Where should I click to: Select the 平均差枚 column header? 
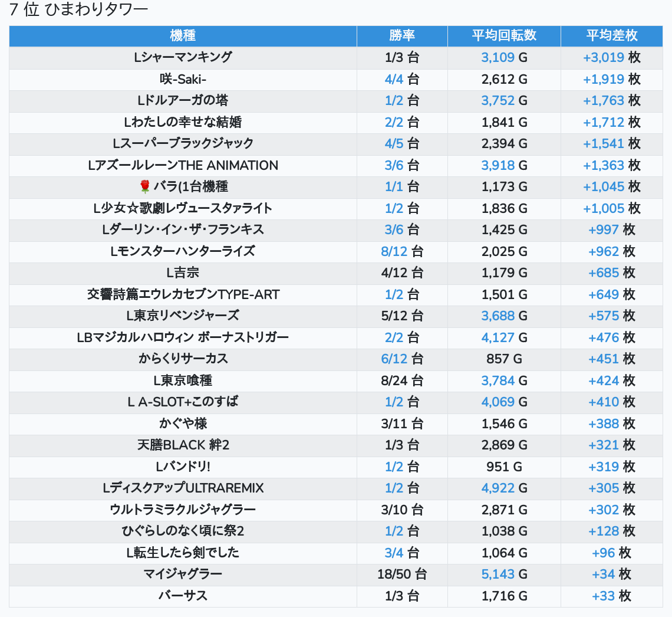(611, 35)
